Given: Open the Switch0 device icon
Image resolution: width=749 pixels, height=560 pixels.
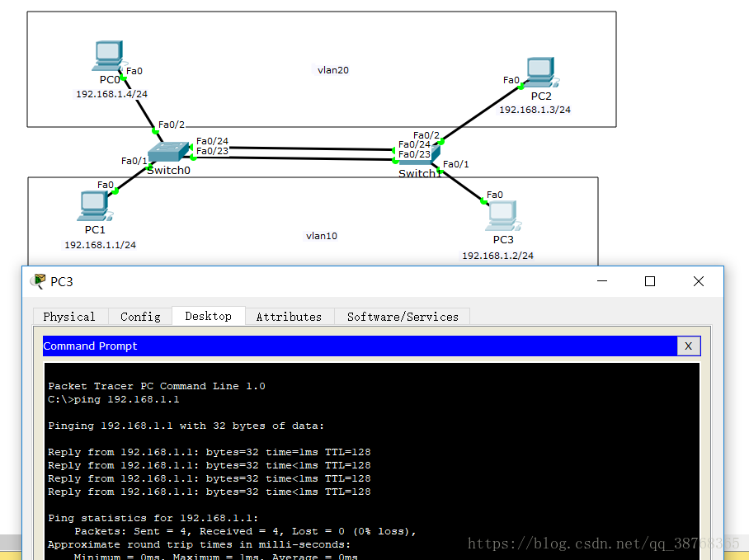Looking at the screenshot, I should click(x=168, y=152).
